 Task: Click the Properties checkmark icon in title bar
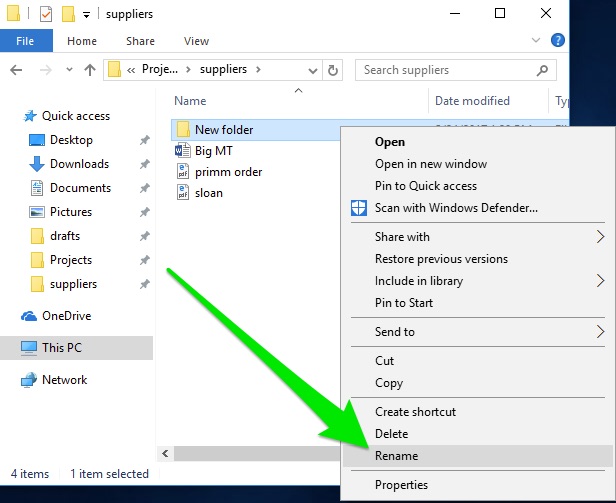46,14
